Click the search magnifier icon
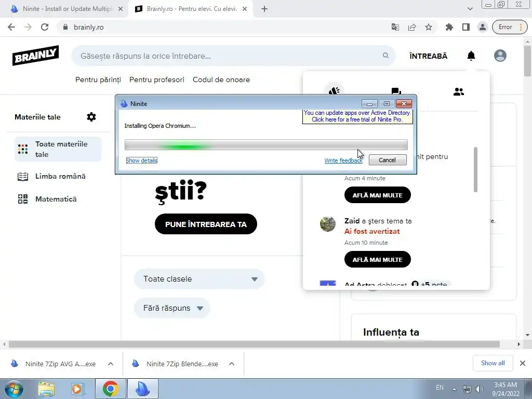This screenshot has width=532, height=399. tap(386, 55)
